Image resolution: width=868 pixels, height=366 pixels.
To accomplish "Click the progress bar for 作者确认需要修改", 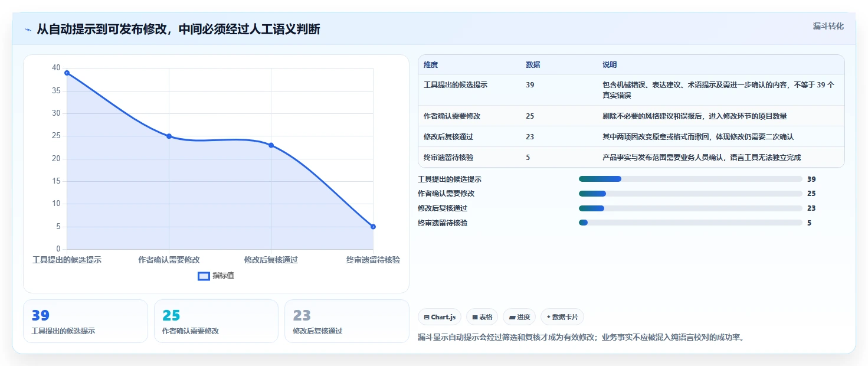I will tap(690, 194).
